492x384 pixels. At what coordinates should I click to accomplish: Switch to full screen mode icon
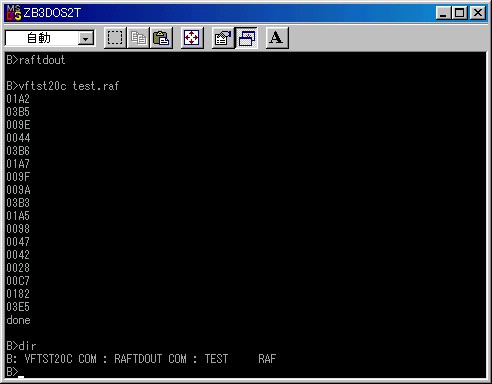192,38
